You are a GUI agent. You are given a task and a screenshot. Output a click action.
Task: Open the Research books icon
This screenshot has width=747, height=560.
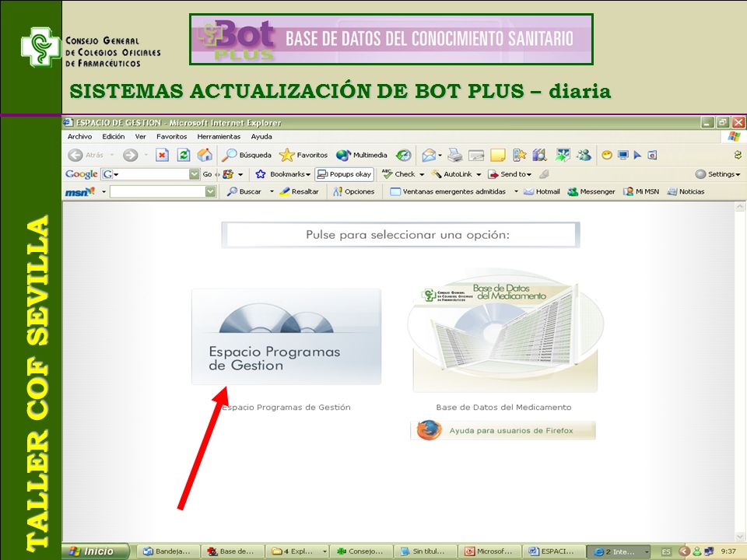[x=540, y=156]
